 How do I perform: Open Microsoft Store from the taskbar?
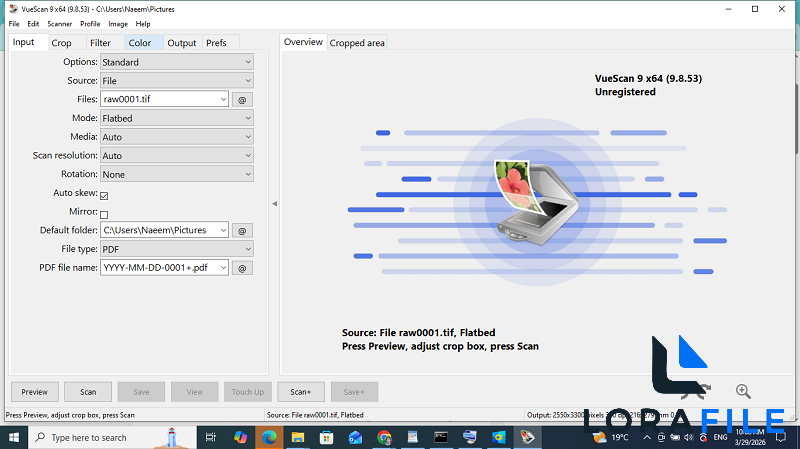coord(327,437)
